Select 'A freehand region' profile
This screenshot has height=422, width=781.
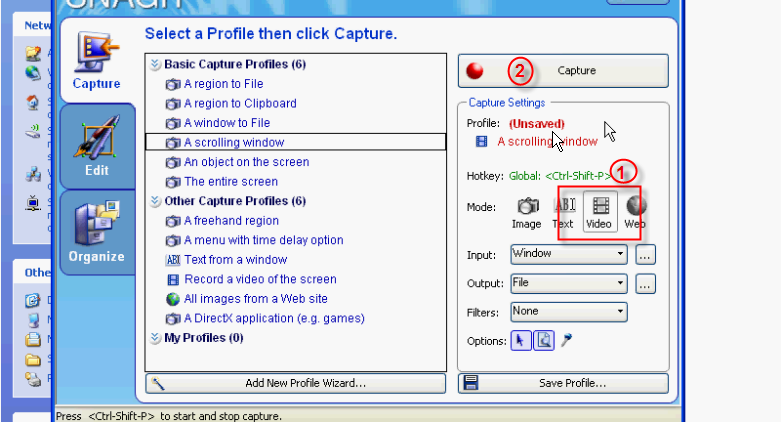[231, 220]
